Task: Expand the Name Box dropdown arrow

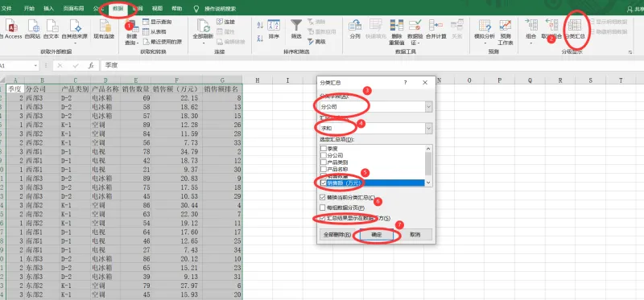Action: (35, 66)
